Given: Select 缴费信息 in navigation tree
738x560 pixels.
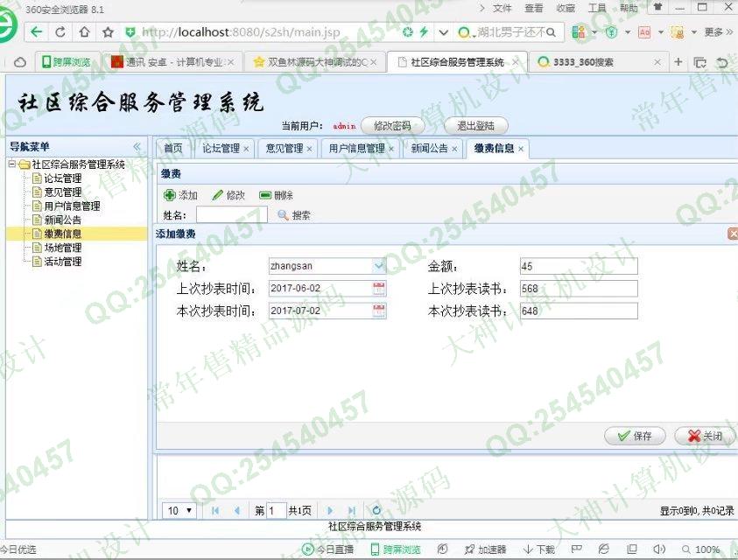Looking at the screenshot, I should click(62, 234).
